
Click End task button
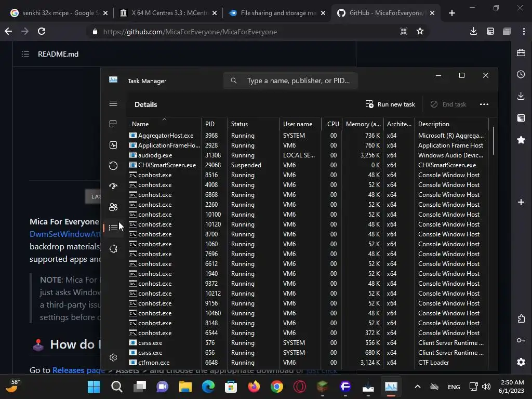pos(448,104)
